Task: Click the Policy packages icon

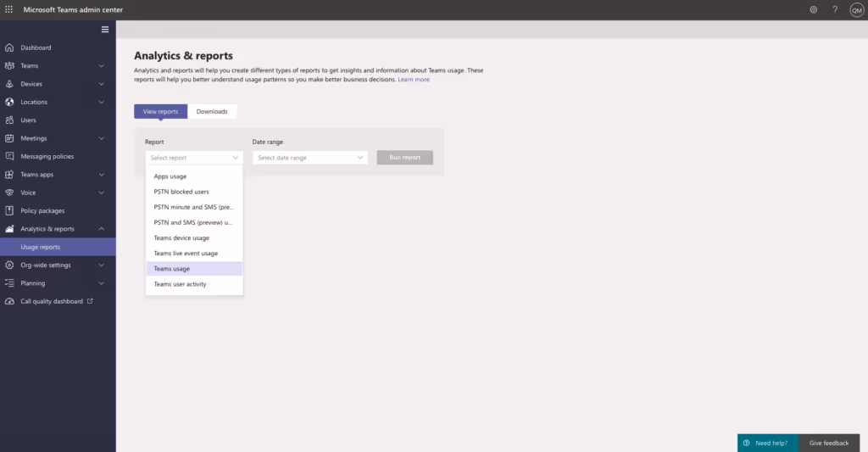Action: click(9, 210)
